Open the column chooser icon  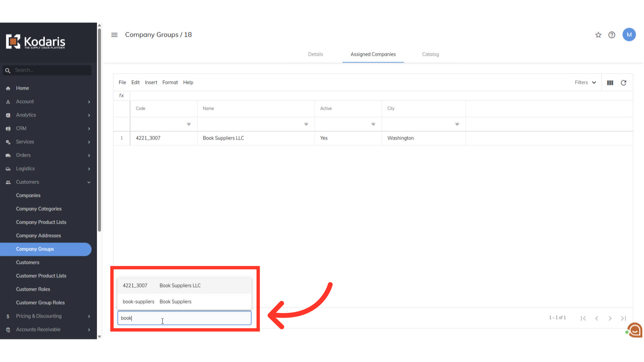tap(610, 83)
